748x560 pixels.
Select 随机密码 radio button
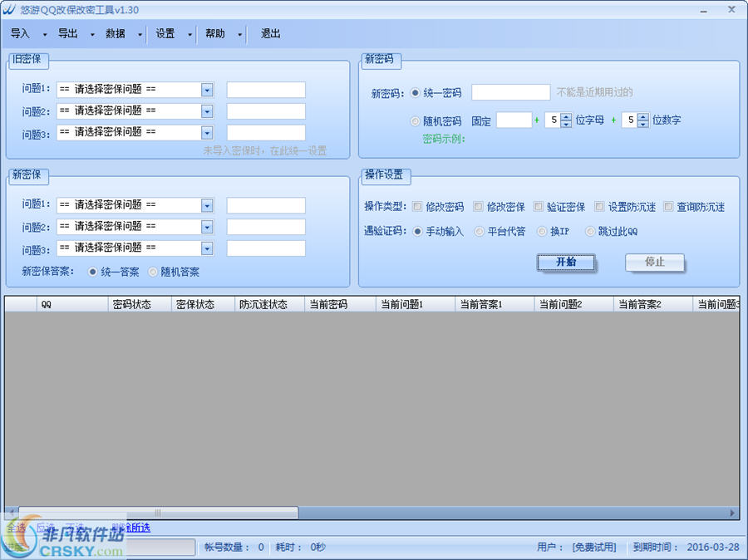tap(415, 121)
